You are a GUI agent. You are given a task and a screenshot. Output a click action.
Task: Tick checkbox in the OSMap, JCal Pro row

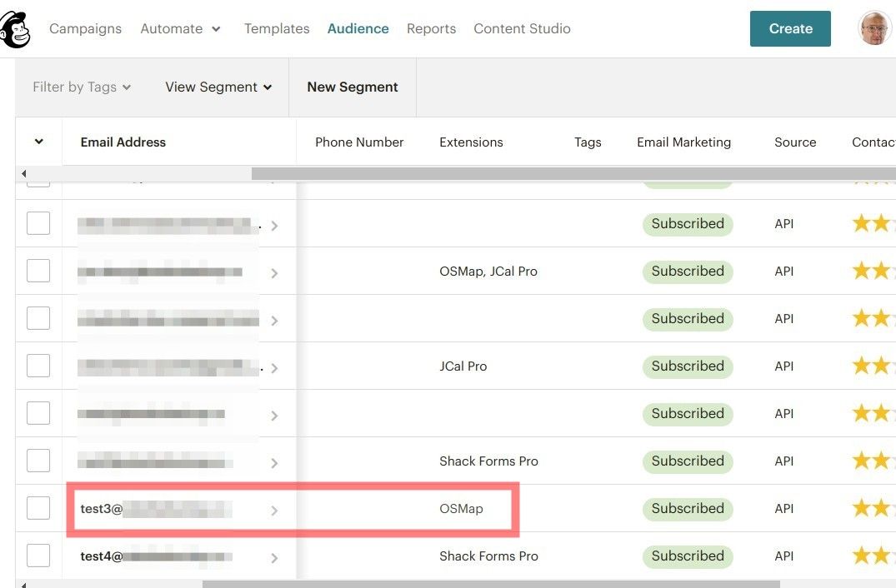[38, 271]
